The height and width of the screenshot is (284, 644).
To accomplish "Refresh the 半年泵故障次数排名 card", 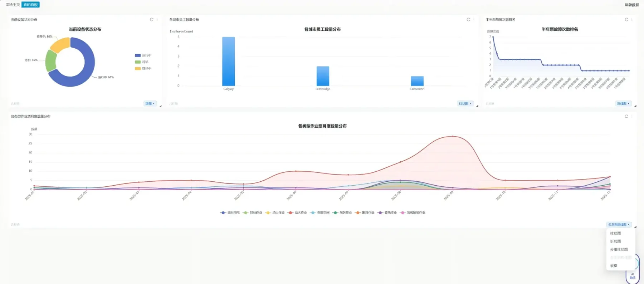I will (x=626, y=20).
